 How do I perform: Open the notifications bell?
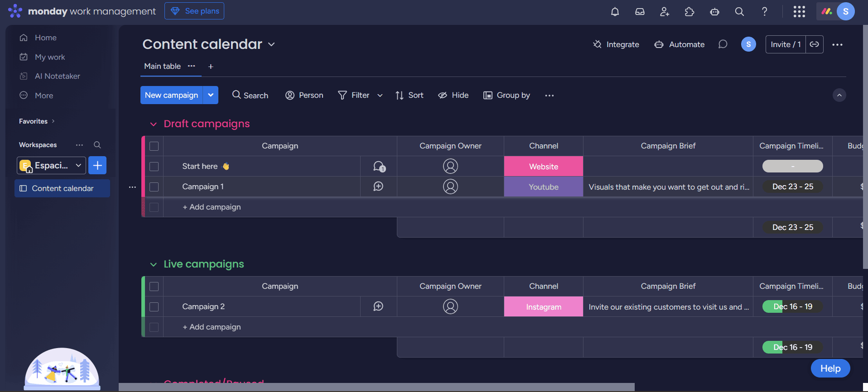point(615,12)
